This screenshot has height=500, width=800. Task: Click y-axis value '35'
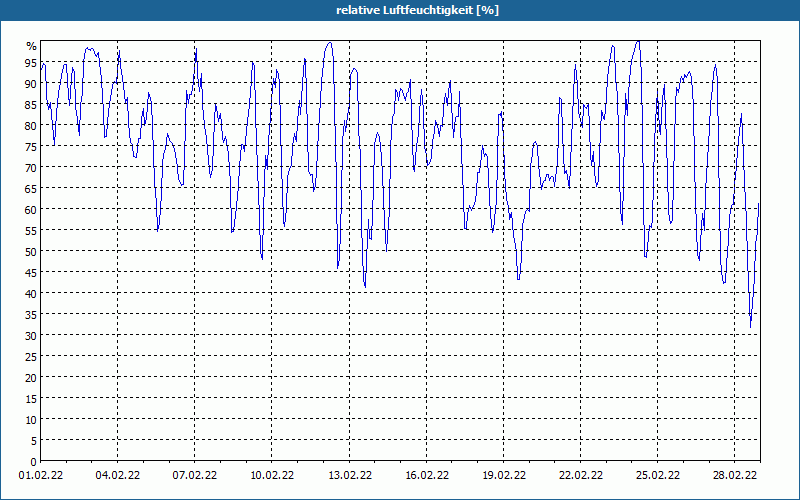(31, 315)
